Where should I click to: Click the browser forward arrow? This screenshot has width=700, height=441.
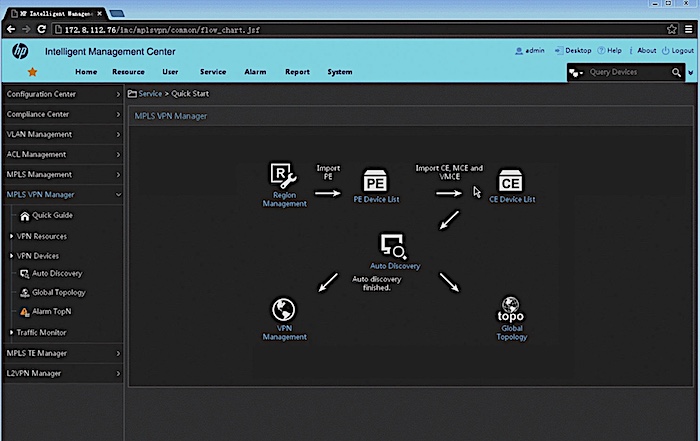click(26, 29)
